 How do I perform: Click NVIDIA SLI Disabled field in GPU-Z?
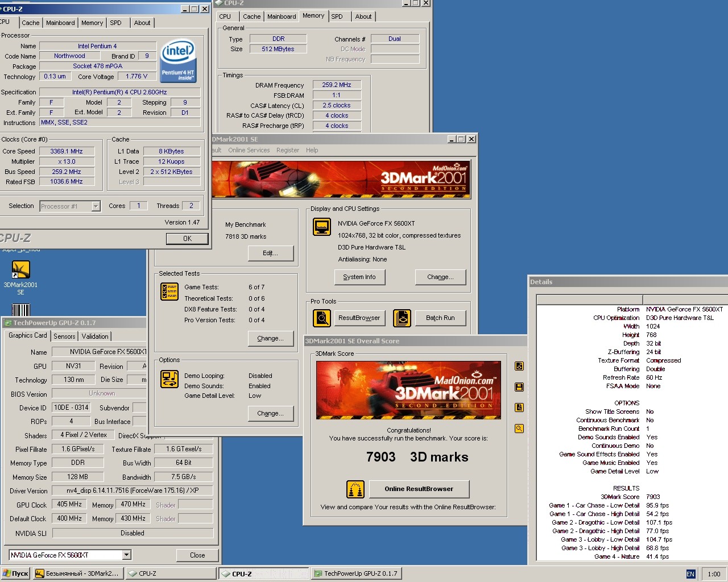tap(133, 533)
